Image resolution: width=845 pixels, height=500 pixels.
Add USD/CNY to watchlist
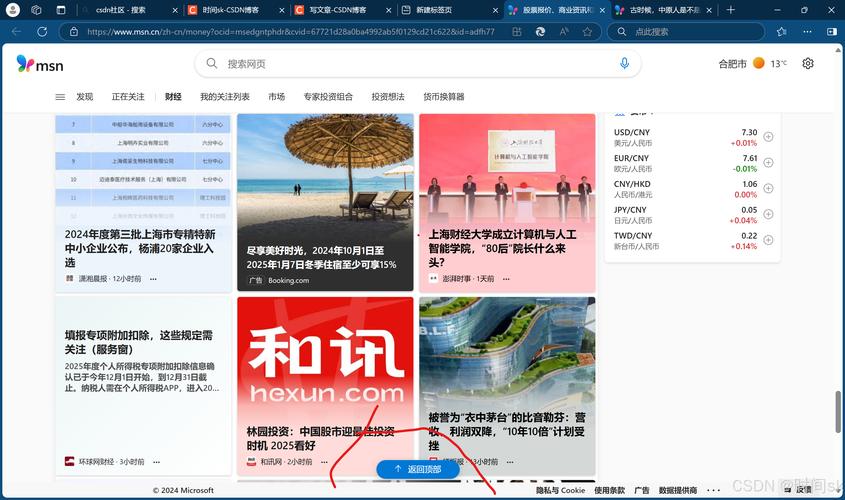point(768,137)
